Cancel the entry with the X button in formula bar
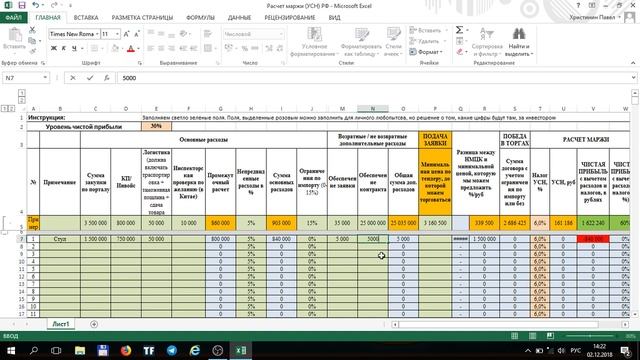 [73, 78]
